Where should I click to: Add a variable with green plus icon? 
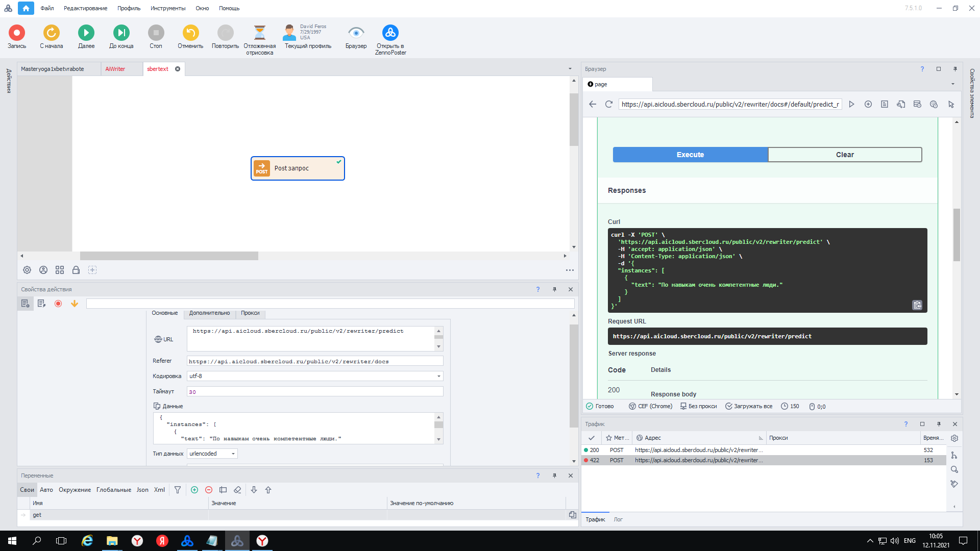pos(194,490)
